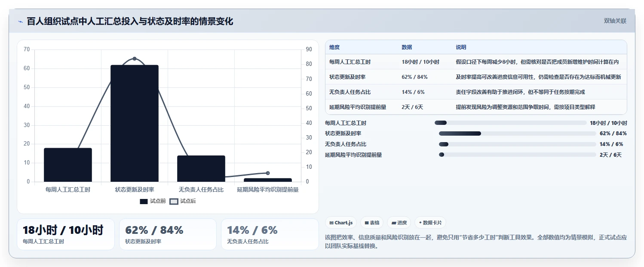The image size is (644, 267).
Task: Click the 延期风险平均识别提前量 progress bar
Action: 518,155
